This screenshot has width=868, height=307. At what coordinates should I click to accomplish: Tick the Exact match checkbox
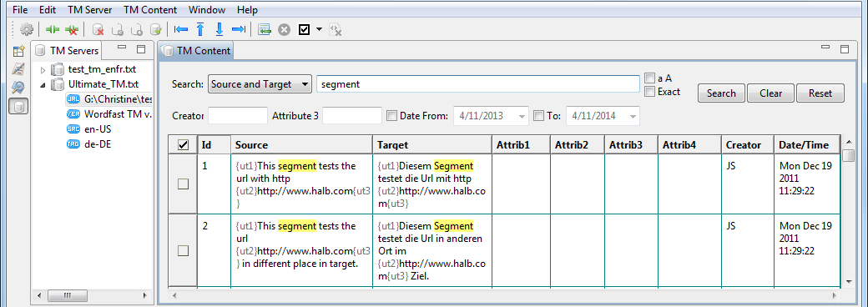click(x=650, y=92)
